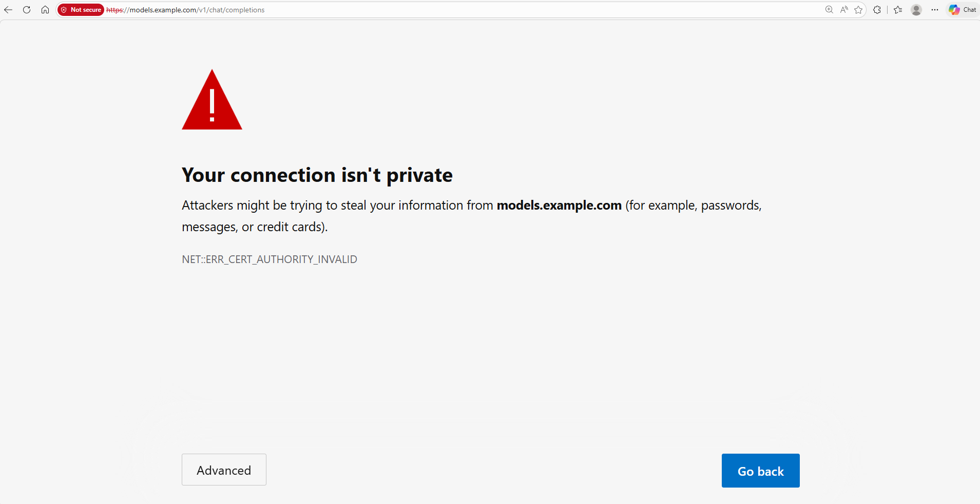
Task: Open the Settings and more ellipsis menu
Action: [935, 10]
